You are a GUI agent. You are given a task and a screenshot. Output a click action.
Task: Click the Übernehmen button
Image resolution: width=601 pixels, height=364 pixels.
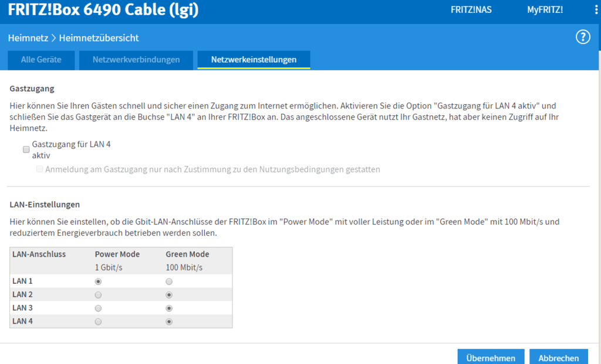[491, 358]
